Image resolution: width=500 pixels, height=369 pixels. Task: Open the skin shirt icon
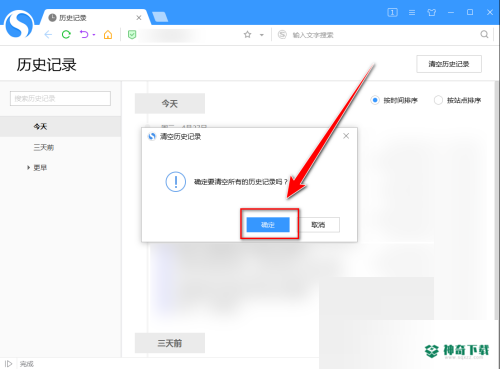432,13
